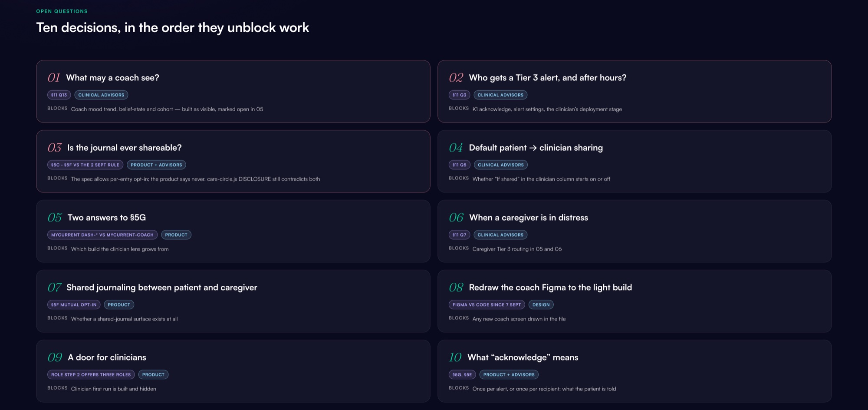Click the "§5G, §5E" tag
The width and height of the screenshot is (868, 410).
tap(462, 374)
